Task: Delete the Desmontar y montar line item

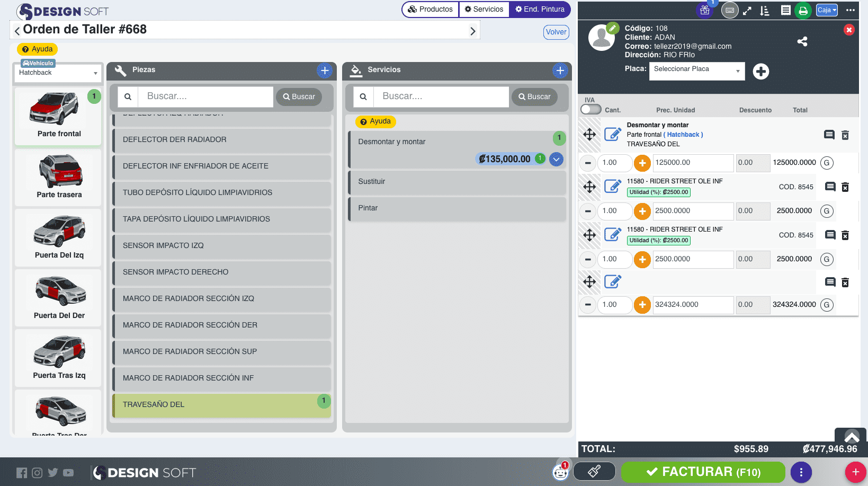Action: [845, 135]
